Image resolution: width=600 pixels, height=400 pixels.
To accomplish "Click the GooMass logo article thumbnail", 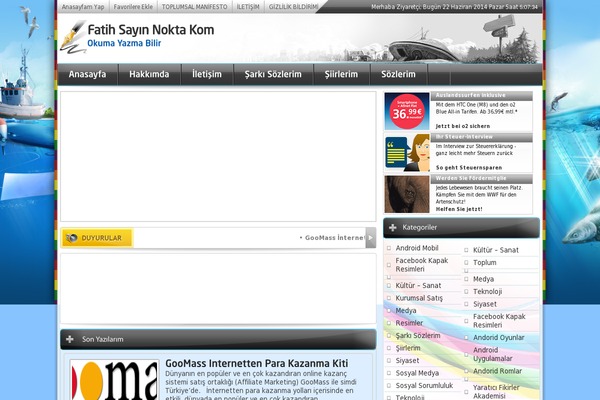I will click(114, 380).
